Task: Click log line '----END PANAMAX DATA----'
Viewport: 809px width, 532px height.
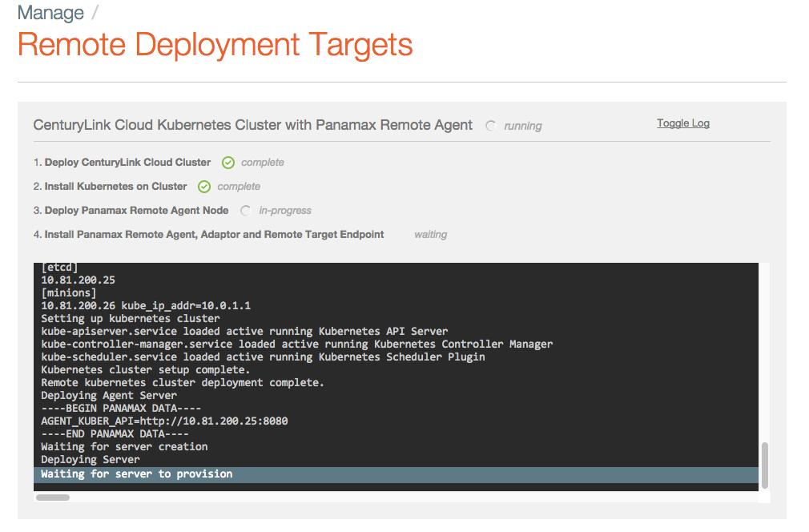Action: click(x=115, y=434)
